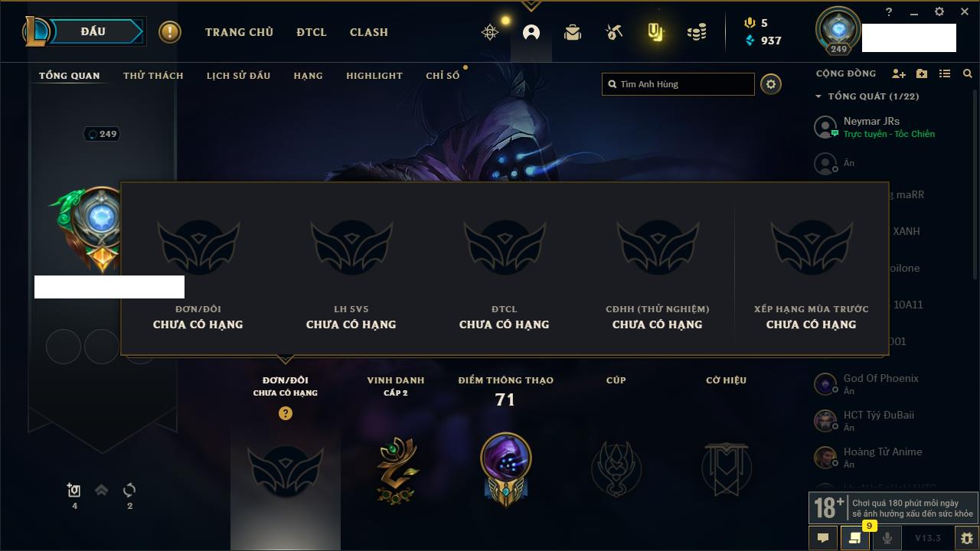The height and width of the screenshot is (551, 980).
Task: Open the Collection backpack icon
Action: point(573,32)
